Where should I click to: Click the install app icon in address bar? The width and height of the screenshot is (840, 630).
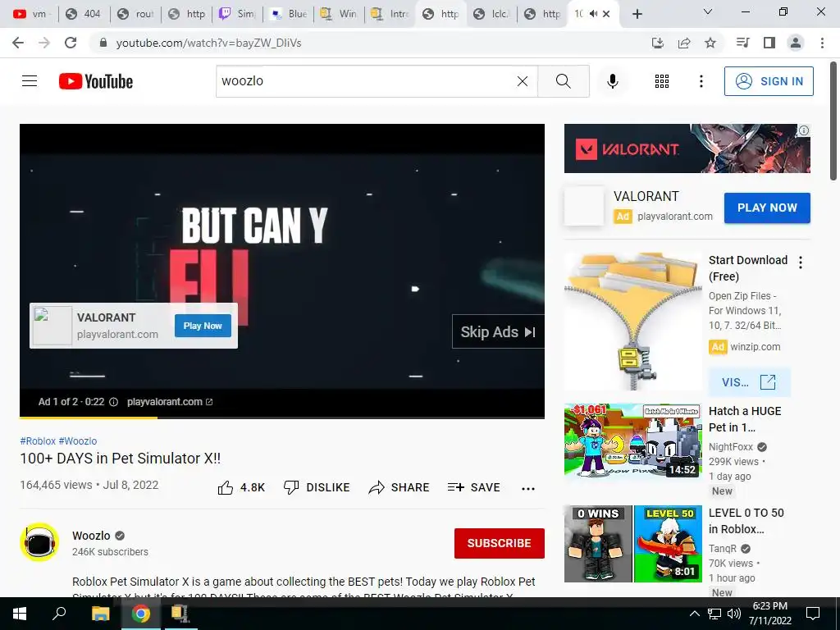click(x=658, y=43)
